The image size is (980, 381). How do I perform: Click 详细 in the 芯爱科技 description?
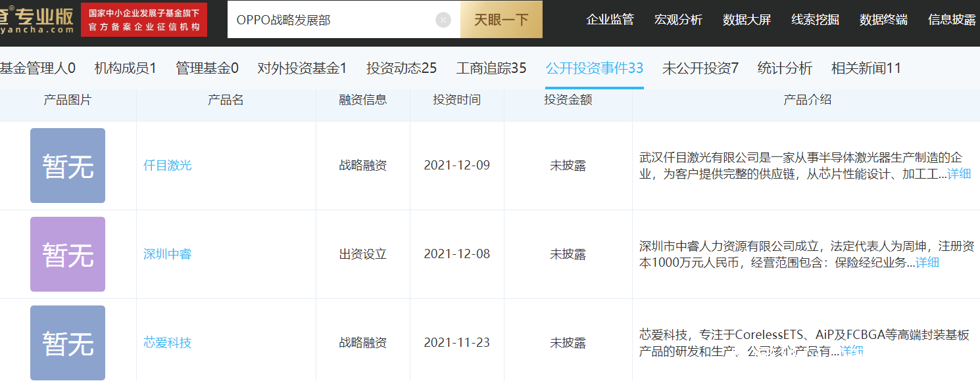click(851, 351)
